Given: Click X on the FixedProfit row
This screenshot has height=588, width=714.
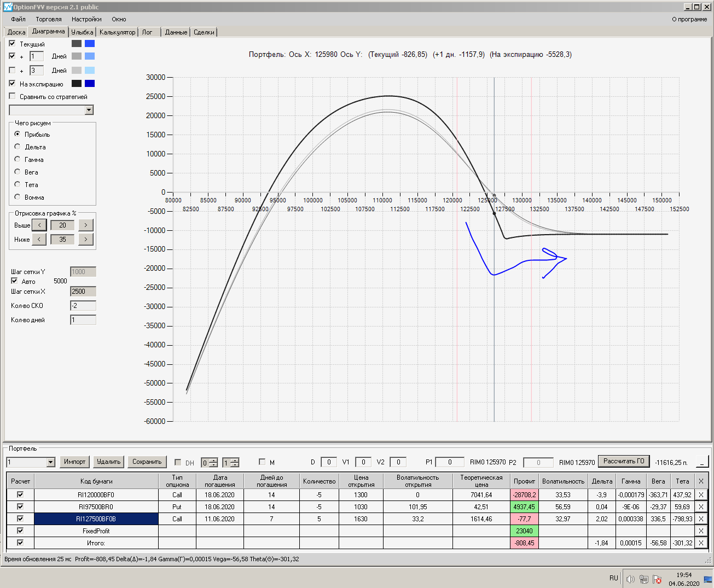Looking at the screenshot, I should pos(701,531).
